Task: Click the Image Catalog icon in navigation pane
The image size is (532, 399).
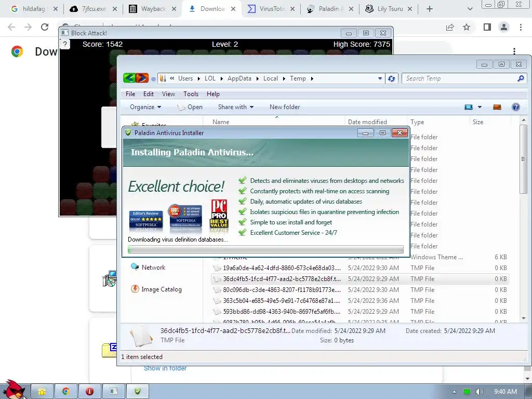Action: [135, 289]
